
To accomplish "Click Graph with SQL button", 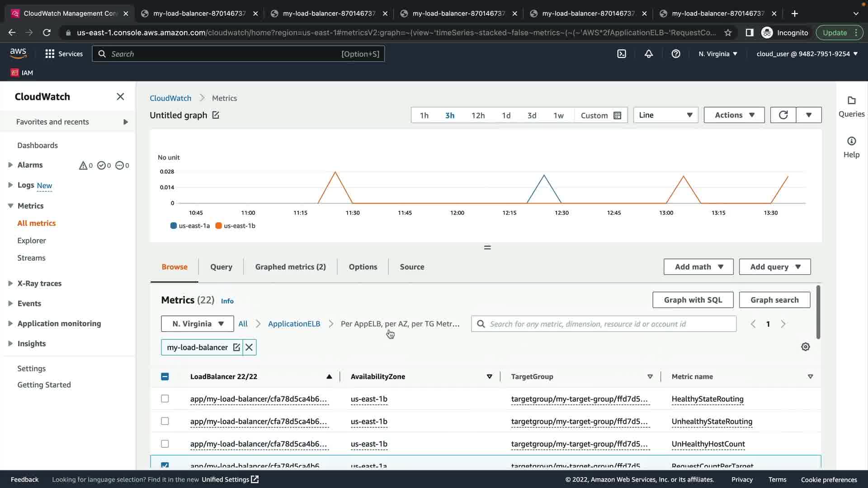I will pos(693,300).
